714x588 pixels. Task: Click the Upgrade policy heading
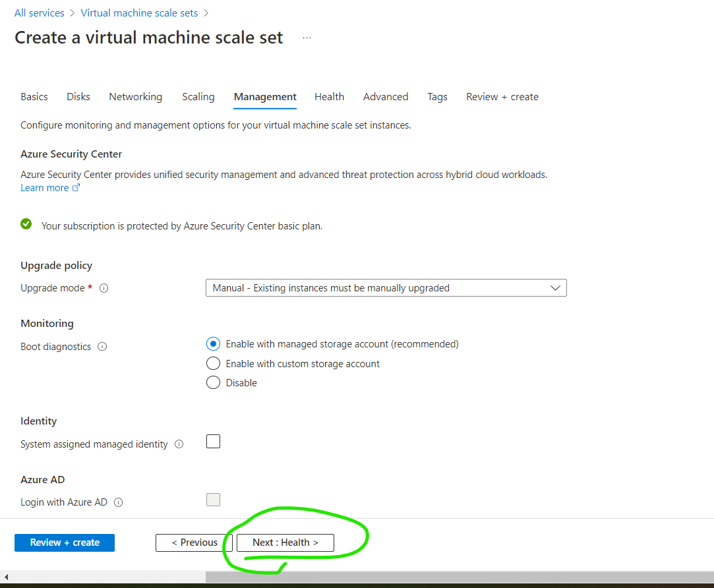coord(57,266)
